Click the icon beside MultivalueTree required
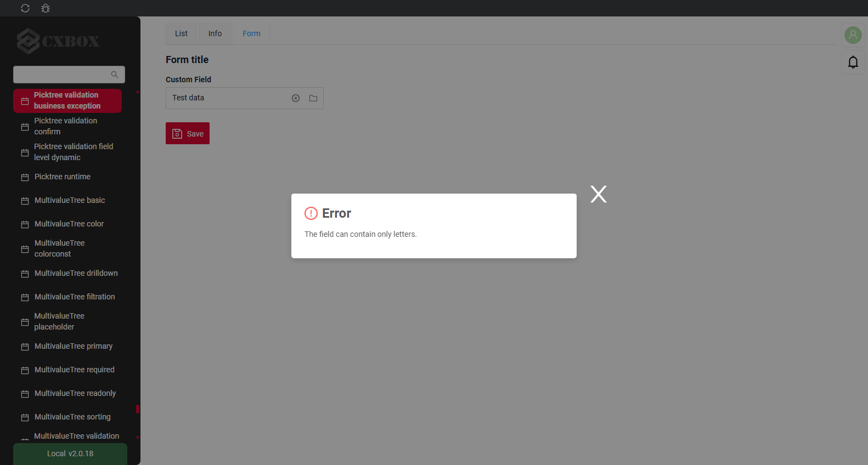 tap(25, 370)
